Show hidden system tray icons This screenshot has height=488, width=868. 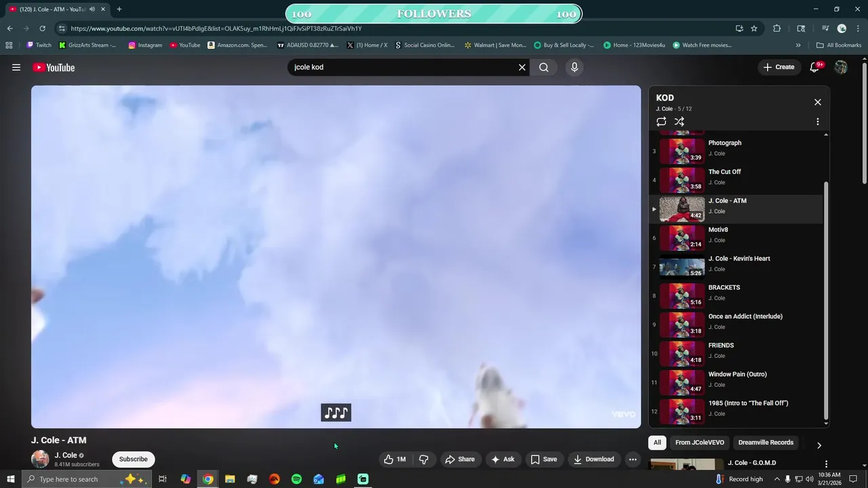[x=777, y=479]
